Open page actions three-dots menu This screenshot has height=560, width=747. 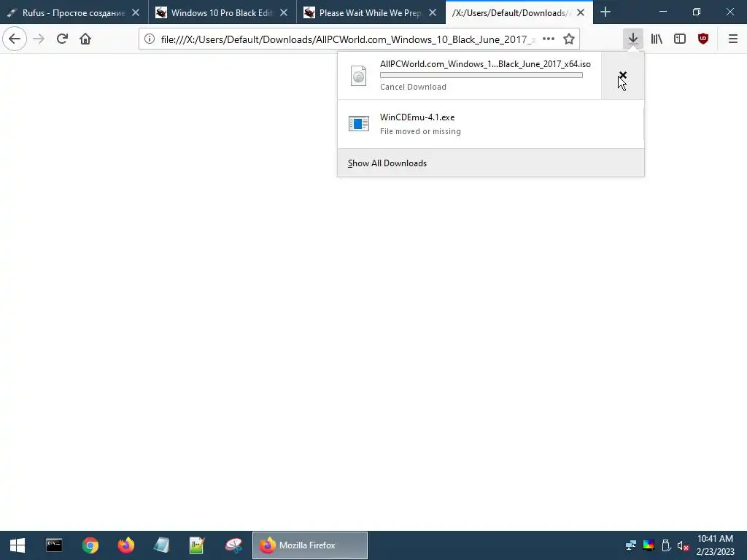[549, 39]
